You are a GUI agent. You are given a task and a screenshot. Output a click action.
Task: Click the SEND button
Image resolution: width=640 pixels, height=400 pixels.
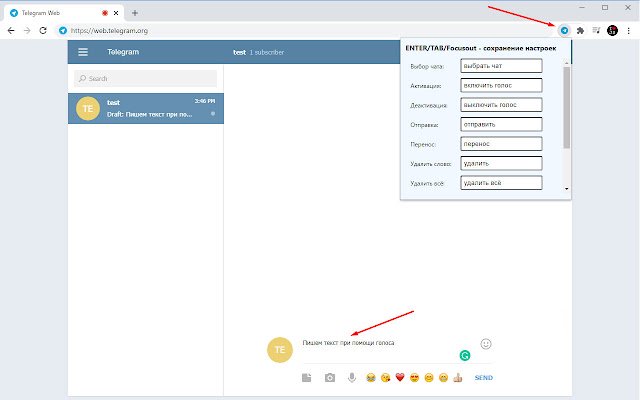pyautogui.click(x=484, y=378)
